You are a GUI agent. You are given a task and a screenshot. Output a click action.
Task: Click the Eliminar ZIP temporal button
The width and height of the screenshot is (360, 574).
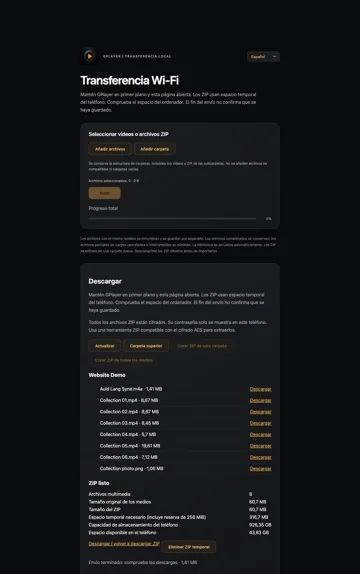[189, 547]
